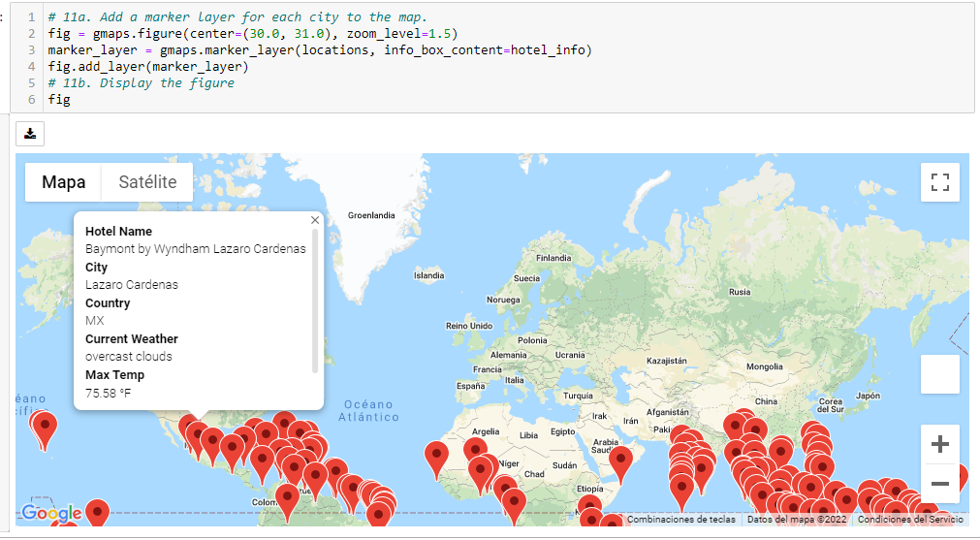
Task: Click the Street View pegman control box
Action: coord(939,374)
